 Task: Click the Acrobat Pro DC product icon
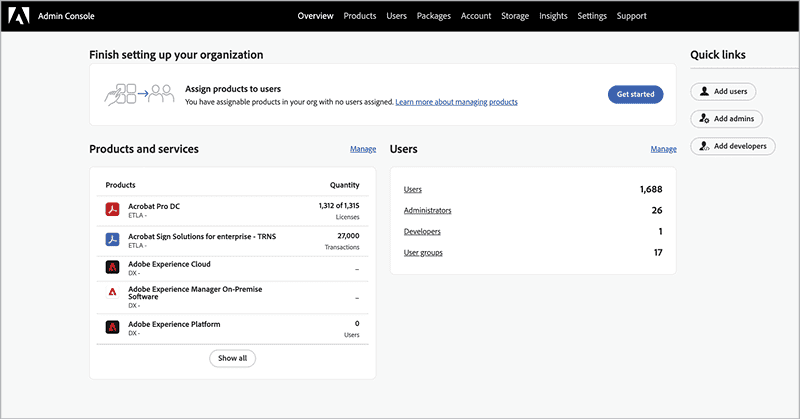112,209
